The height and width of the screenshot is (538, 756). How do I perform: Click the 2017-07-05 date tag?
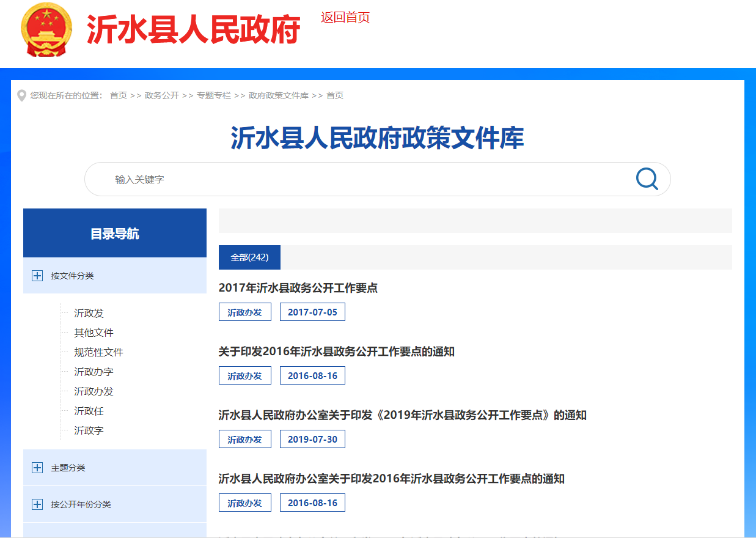[312, 312]
